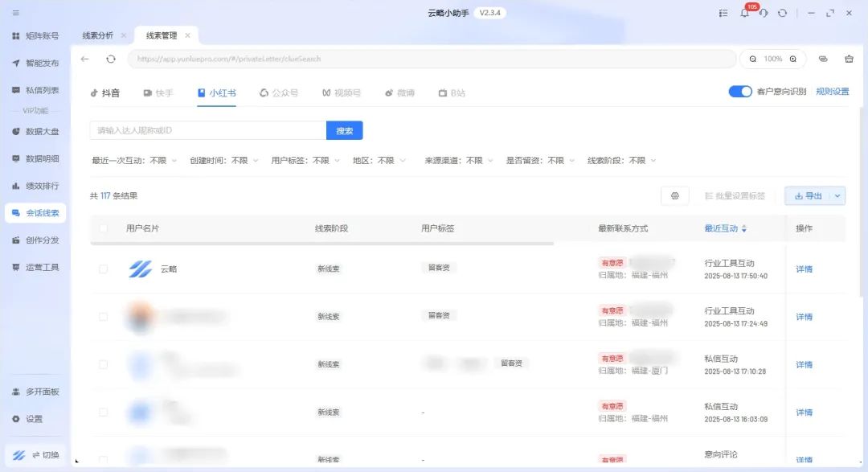The height and width of the screenshot is (472, 868).
Task: Click the customer service headset icon
Action: click(764, 13)
